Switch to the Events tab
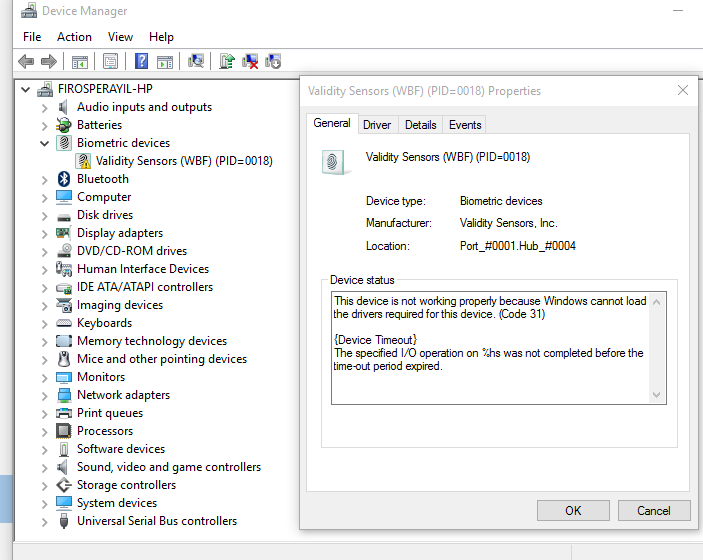703x560 pixels. click(x=465, y=125)
